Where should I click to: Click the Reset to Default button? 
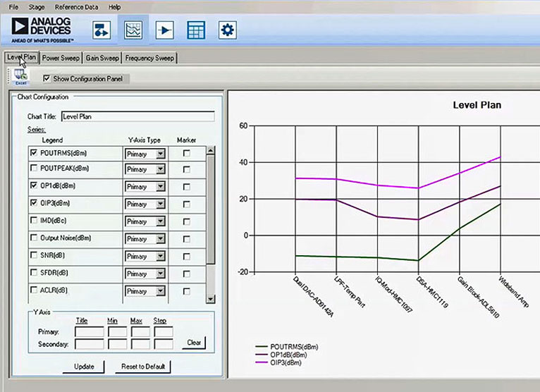(x=142, y=367)
